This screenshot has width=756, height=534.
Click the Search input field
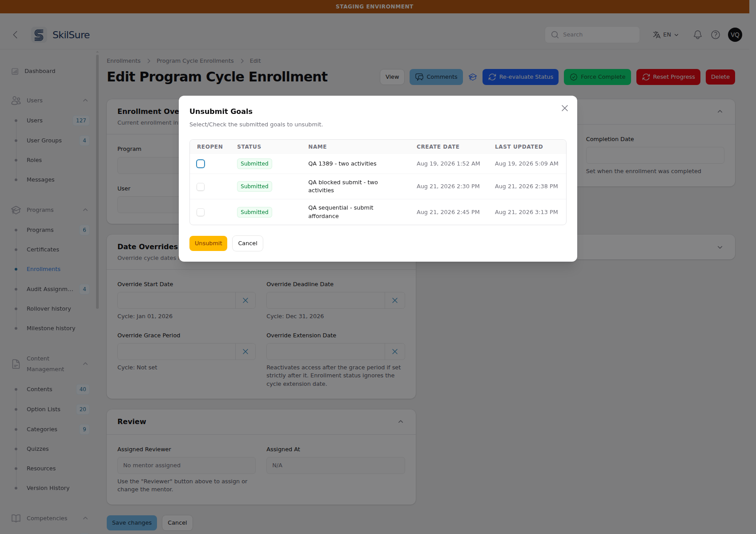(592, 35)
